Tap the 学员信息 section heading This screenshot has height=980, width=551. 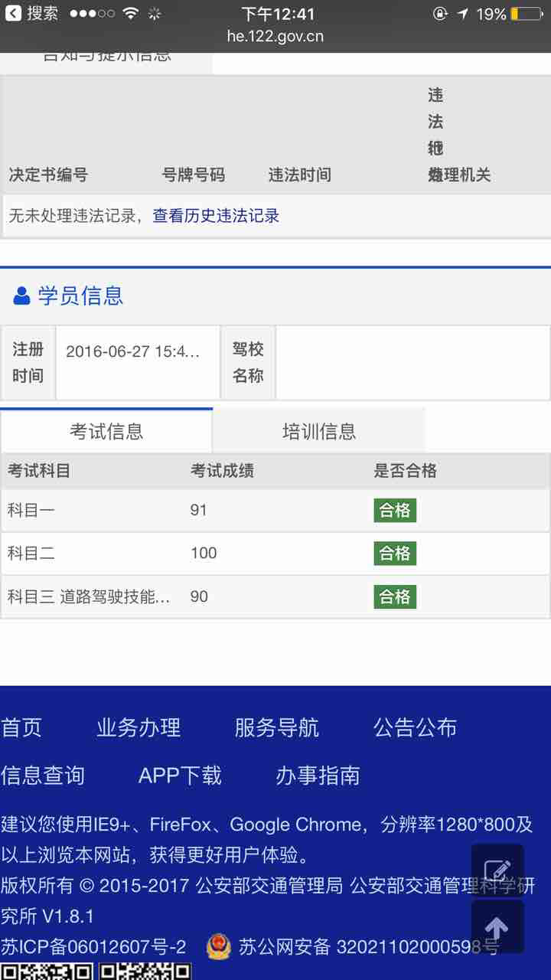tap(80, 296)
